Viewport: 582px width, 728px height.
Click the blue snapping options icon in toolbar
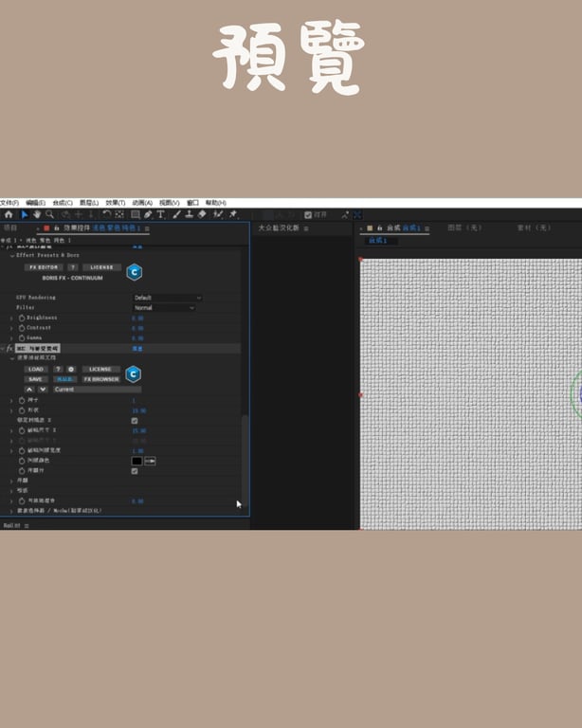(x=357, y=214)
